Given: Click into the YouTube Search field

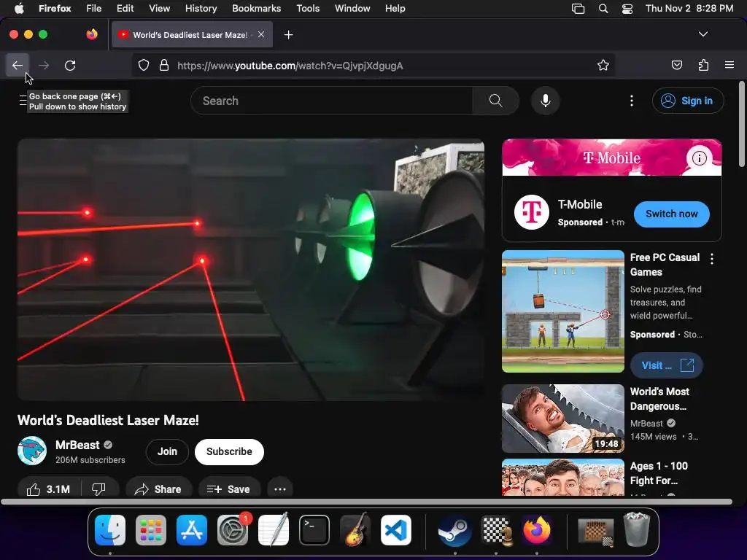Looking at the screenshot, I should tap(332, 101).
